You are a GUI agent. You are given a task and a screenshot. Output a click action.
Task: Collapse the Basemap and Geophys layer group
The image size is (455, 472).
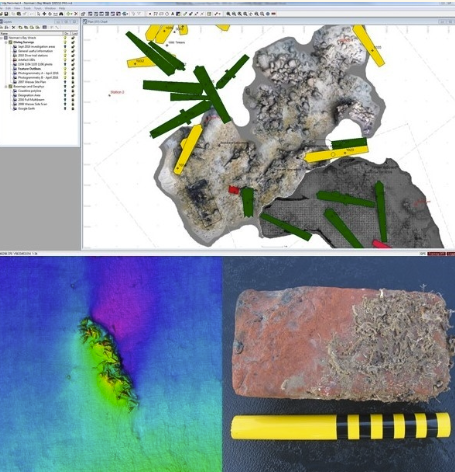(6, 86)
